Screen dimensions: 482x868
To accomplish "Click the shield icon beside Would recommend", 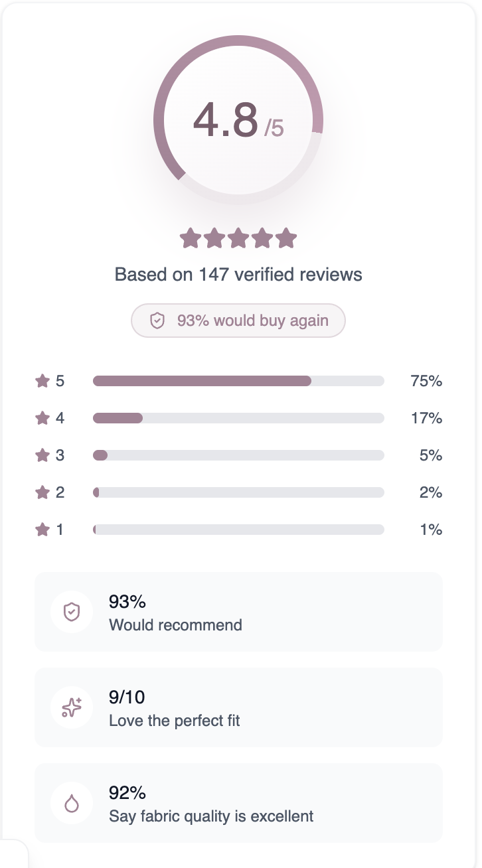I will [71, 612].
